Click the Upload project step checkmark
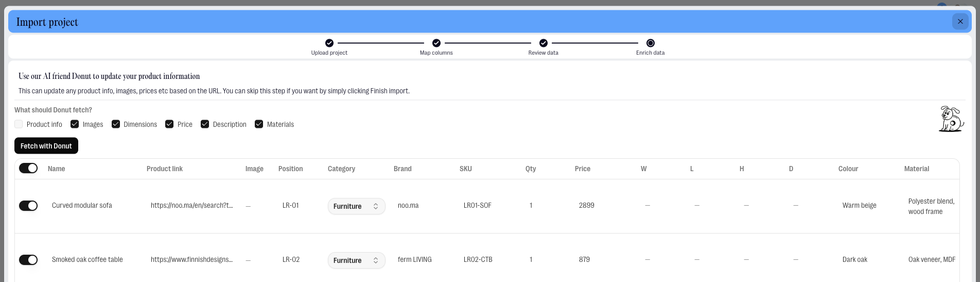Image resolution: width=980 pixels, height=282 pixels. 329,43
